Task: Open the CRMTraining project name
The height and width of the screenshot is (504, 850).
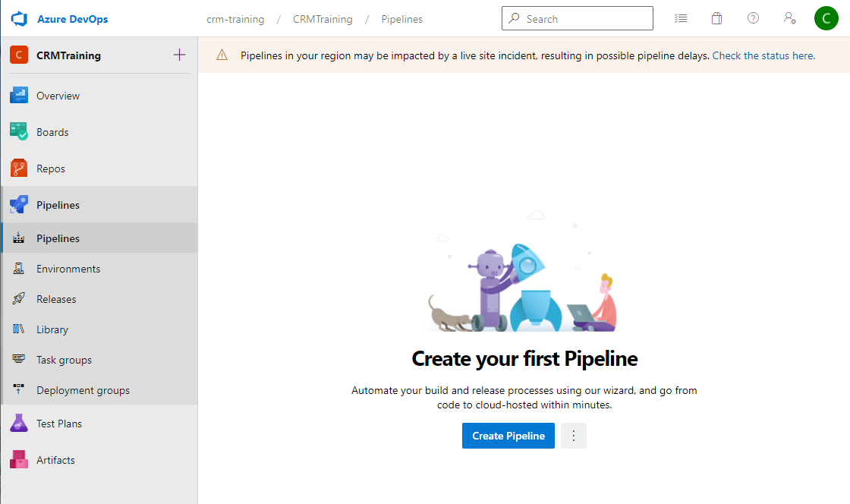Action: pyautogui.click(x=68, y=55)
